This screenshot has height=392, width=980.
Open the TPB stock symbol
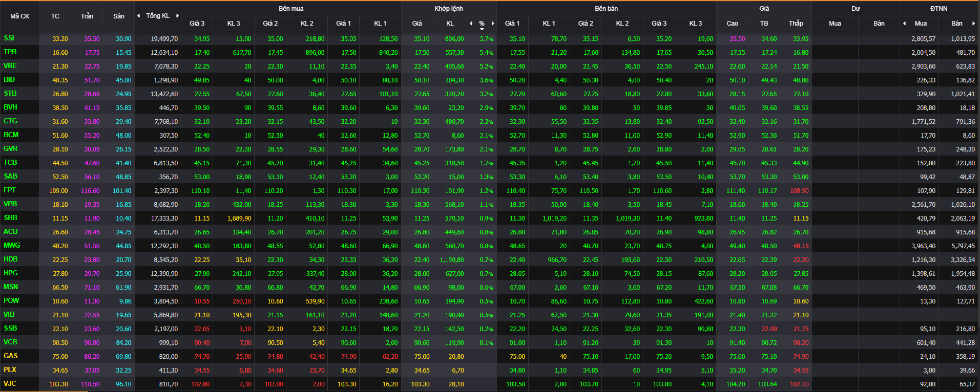click(10, 52)
